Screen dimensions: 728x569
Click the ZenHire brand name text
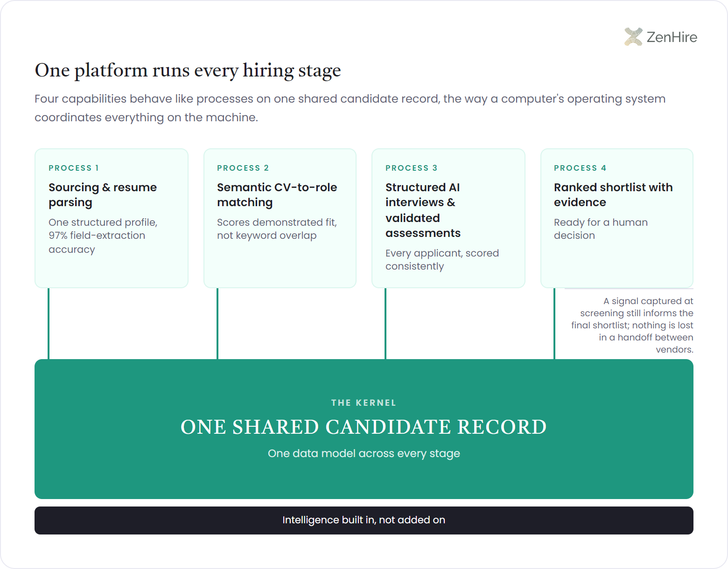coord(672,37)
